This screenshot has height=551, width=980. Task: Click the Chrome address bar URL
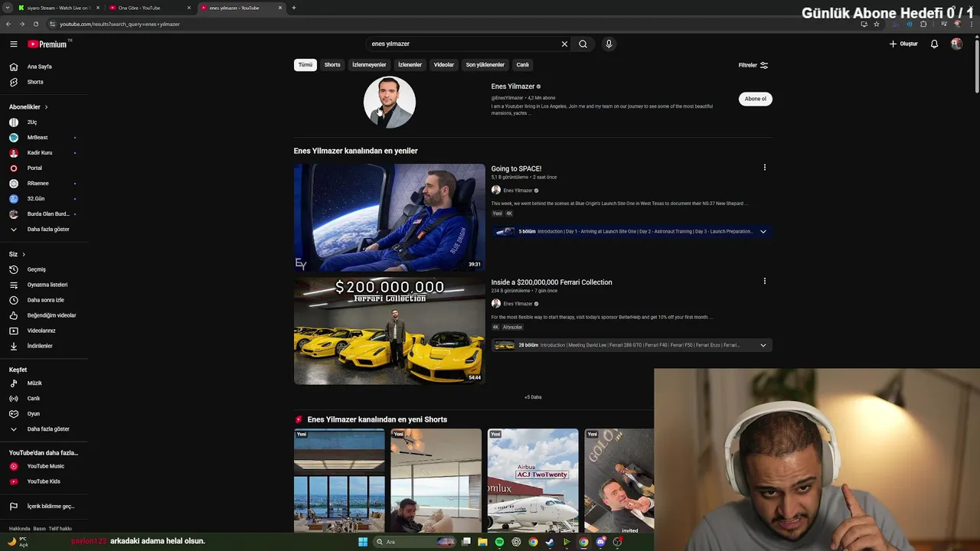[119, 24]
